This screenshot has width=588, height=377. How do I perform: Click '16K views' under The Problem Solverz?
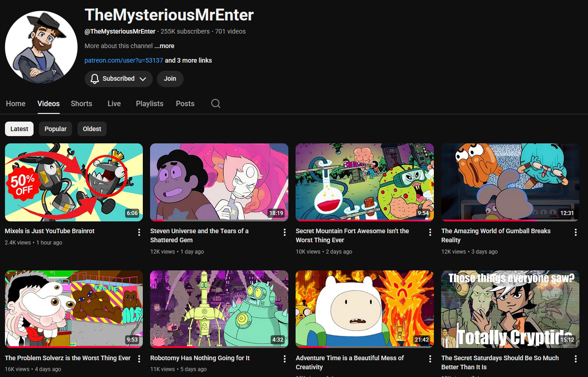pyautogui.click(x=17, y=369)
